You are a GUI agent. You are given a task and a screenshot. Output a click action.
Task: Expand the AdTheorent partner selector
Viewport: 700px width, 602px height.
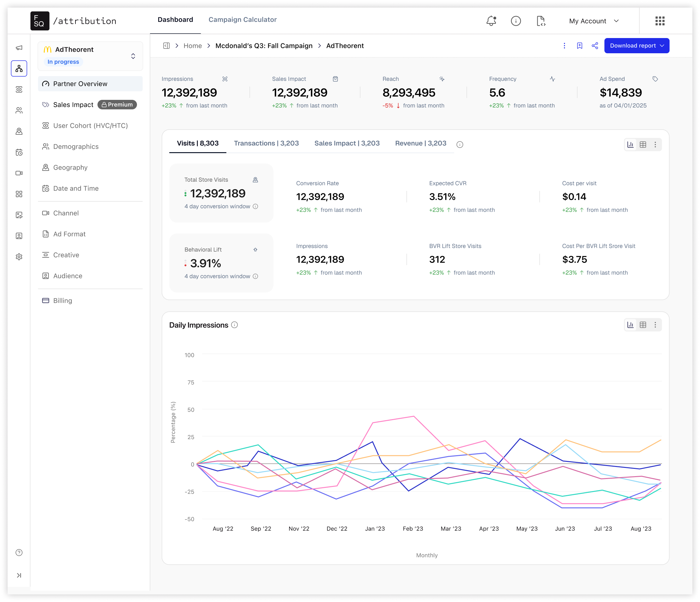click(x=133, y=56)
